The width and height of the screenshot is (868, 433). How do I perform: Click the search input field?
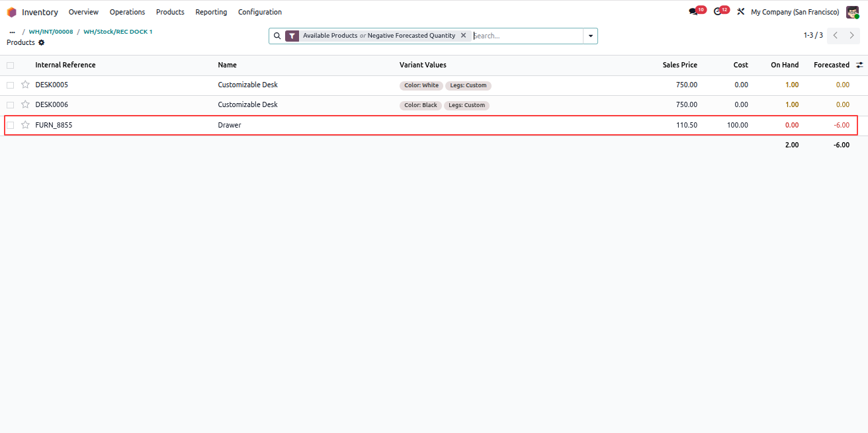(527, 36)
